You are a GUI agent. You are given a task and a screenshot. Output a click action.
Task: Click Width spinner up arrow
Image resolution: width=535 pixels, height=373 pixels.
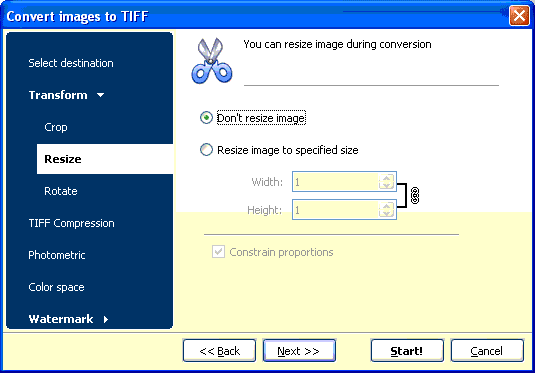[386, 178]
